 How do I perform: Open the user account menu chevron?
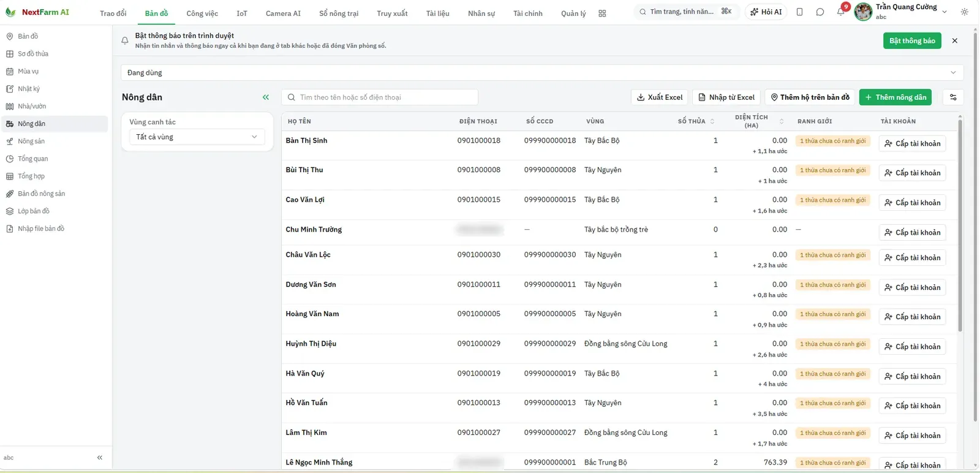point(944,12)
